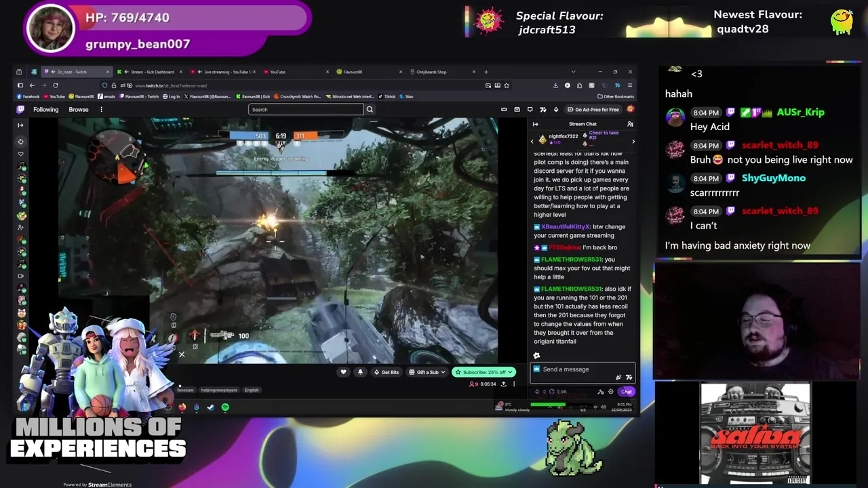This screenshot has height=488, width=868.
Task: Open Twitch whispers icon
Action: click(530, 109)
